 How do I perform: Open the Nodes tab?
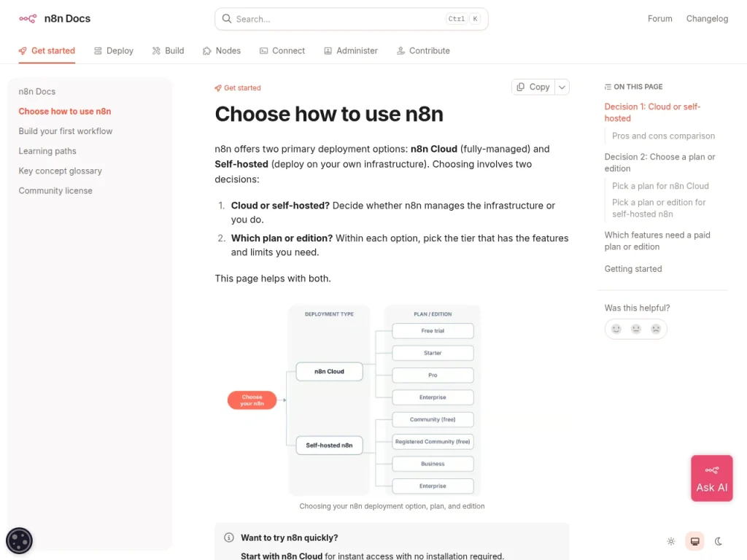pos(222,51)
